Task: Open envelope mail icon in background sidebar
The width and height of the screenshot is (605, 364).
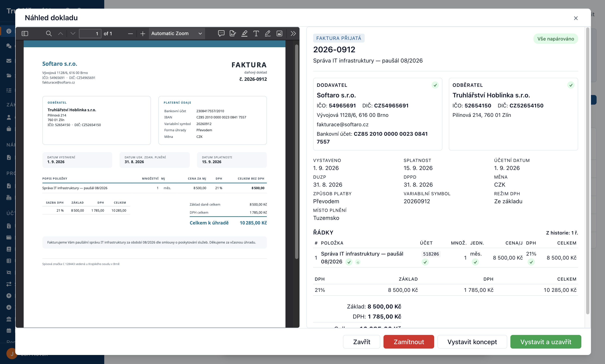Action: coord(9,61)
